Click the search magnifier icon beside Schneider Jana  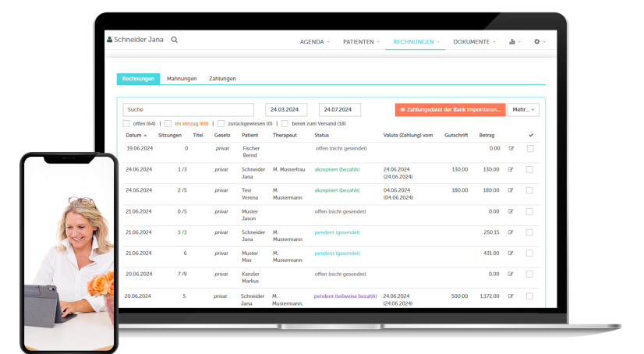(x=175, y=40)
